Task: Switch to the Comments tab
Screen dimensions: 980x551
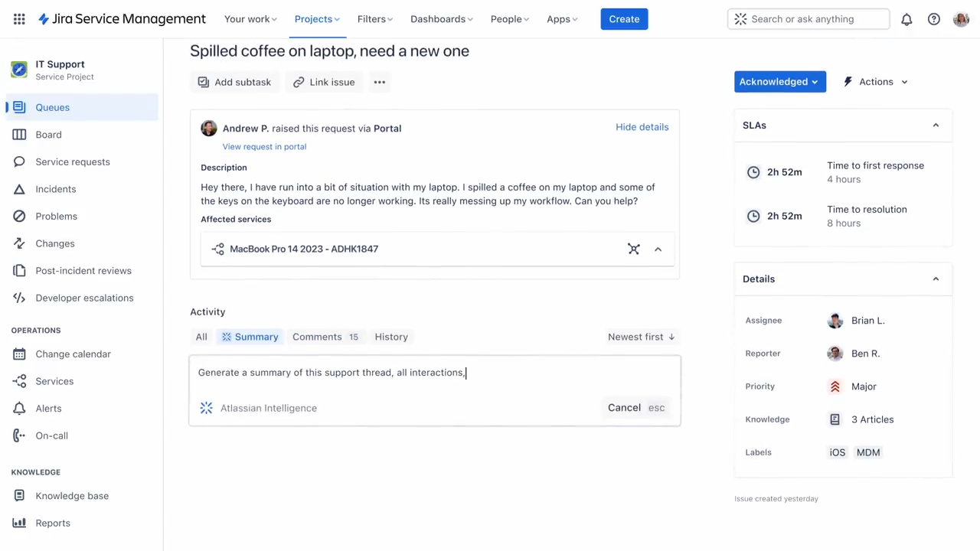Action: point(325,337)
